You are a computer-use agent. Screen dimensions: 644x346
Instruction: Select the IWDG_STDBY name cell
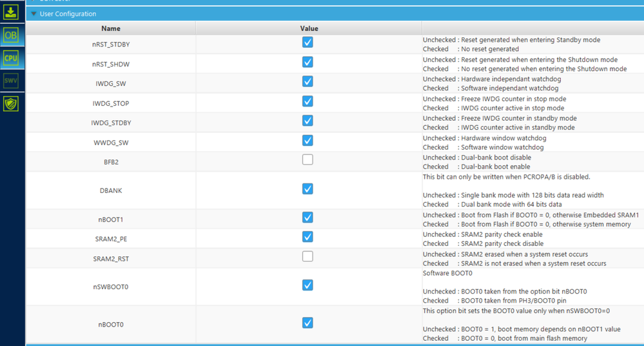pyautogui.click(x=111, y=123)
